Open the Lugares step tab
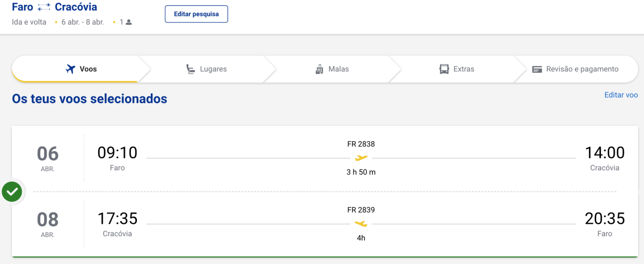This screenshot has height=264, width=644. click(207, 69)
